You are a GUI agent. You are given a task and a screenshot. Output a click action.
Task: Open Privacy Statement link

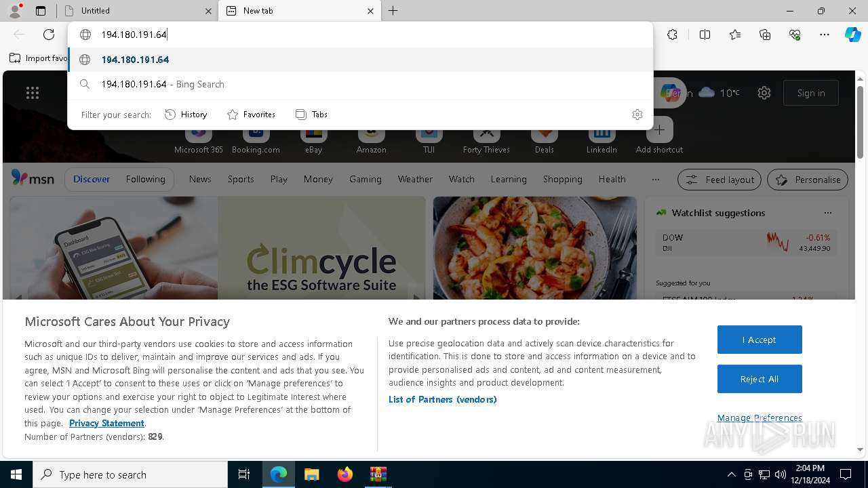click(106, 423)
